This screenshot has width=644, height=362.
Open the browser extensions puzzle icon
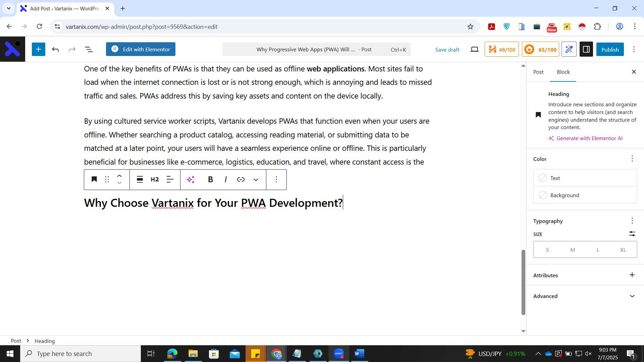tap(597, 26)
